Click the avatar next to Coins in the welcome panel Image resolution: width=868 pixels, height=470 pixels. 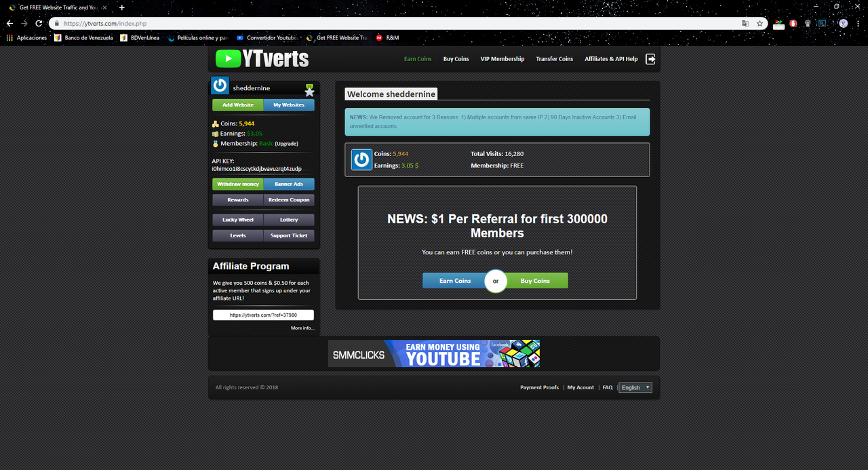click(x=361, y=159)
